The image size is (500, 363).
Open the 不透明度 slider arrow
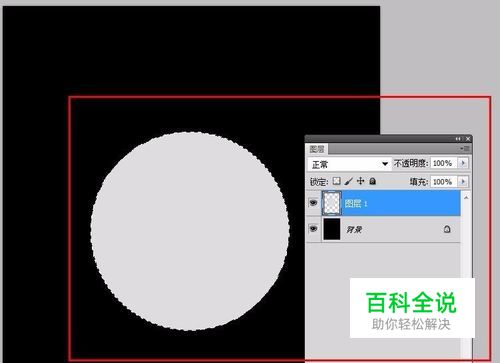coord(463,163)
